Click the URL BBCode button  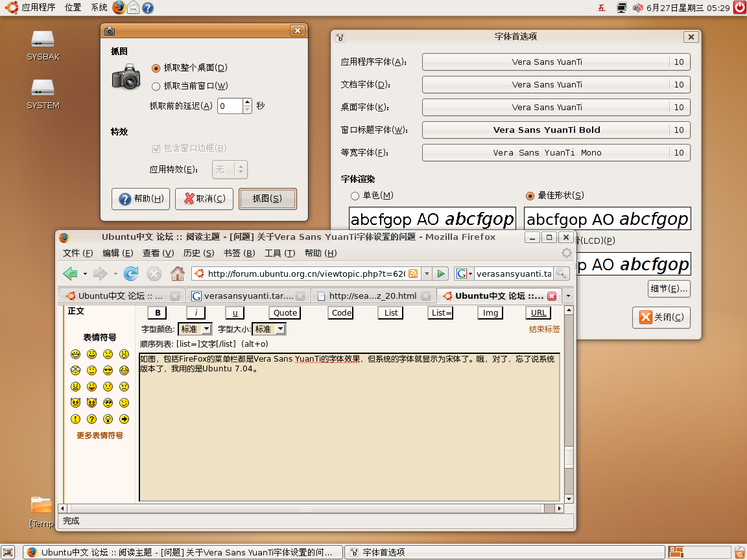[x=538, y=313]
